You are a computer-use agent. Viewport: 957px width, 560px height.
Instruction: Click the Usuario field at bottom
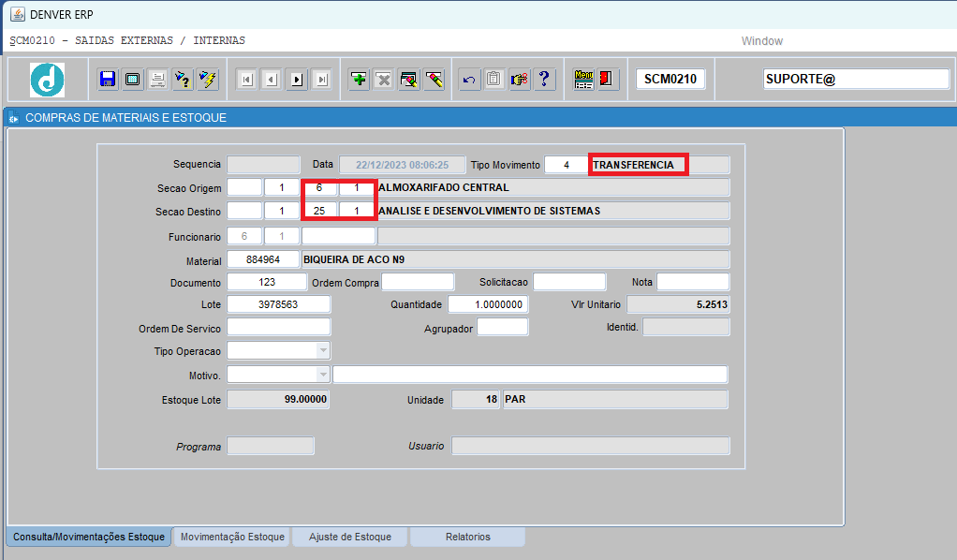590,445
